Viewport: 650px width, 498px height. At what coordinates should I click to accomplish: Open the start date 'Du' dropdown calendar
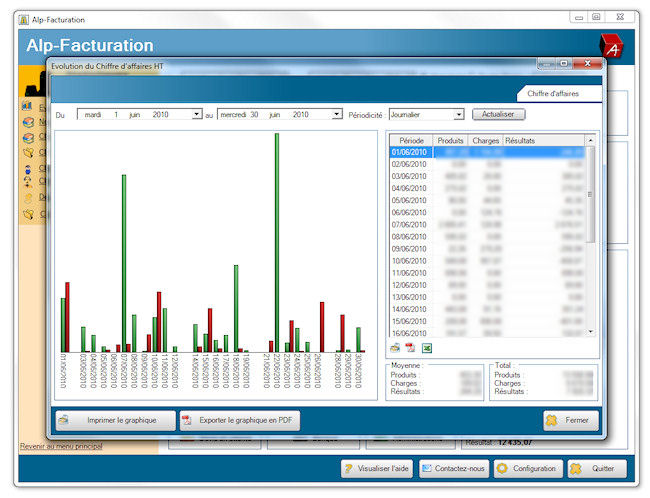197,115
